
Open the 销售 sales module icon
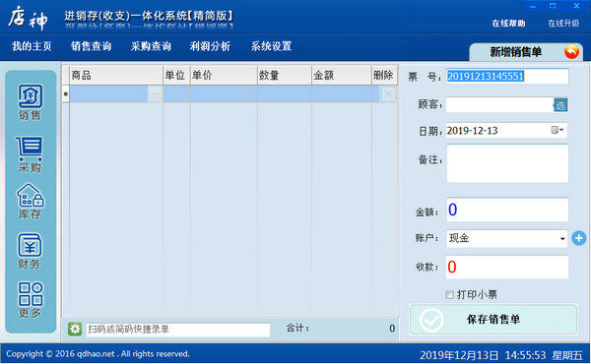pos(31,101)
